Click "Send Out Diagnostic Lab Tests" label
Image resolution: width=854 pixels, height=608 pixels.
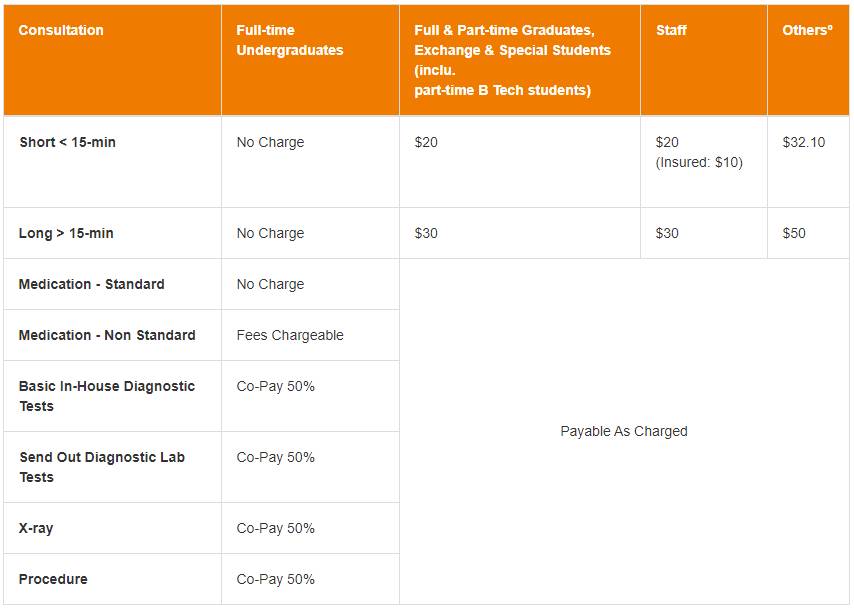(102, 467)
